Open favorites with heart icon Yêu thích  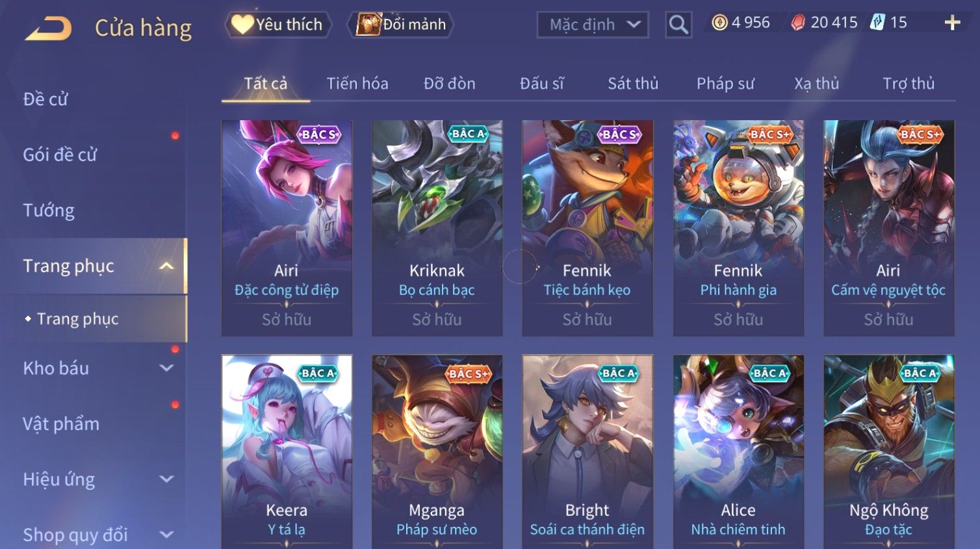[278, 25]
